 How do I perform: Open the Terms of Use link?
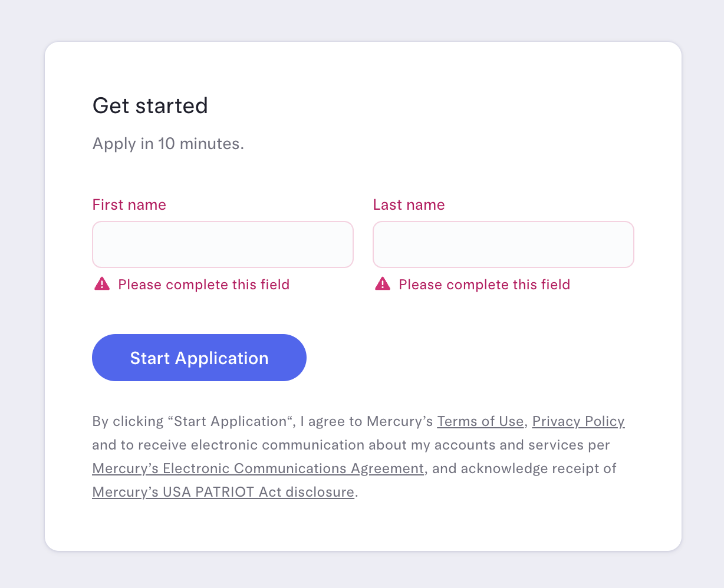coord(480,421)
